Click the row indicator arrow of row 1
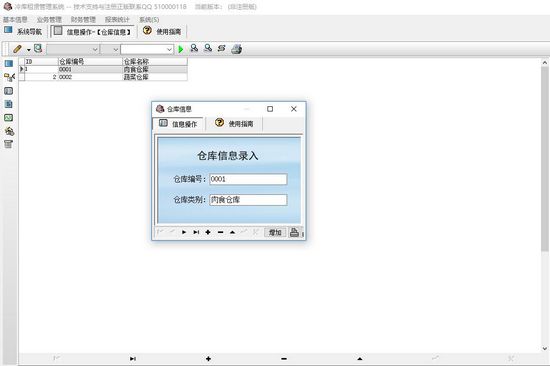The image size is (550, 366). click(22, 69)
